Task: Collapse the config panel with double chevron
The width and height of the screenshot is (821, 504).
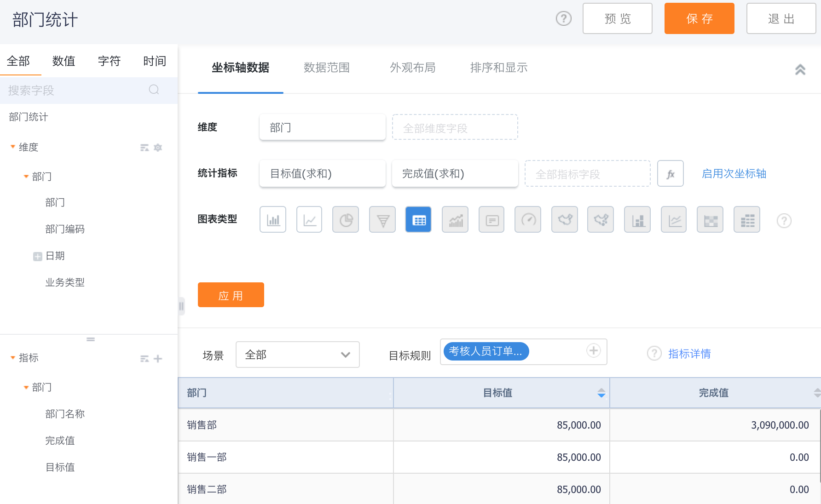Action: [800, 69]
